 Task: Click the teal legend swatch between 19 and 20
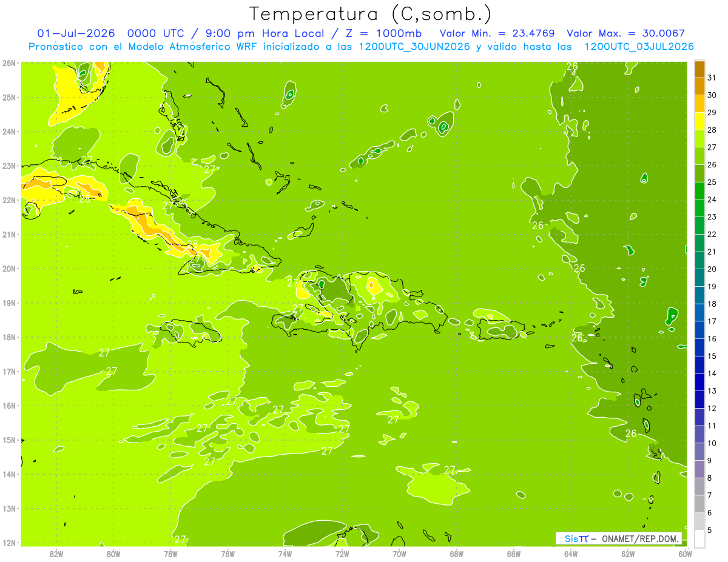pyautogui.click(x=699, y=278)
